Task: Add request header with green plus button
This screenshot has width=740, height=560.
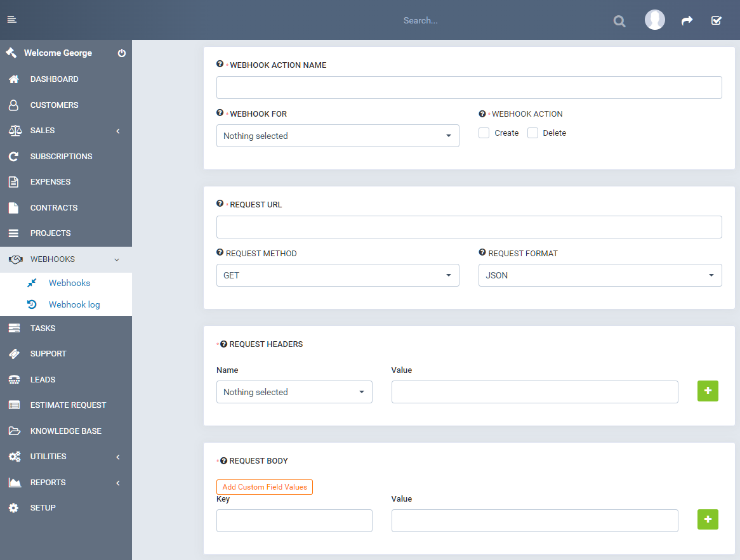Action: [x=708, y=391]
